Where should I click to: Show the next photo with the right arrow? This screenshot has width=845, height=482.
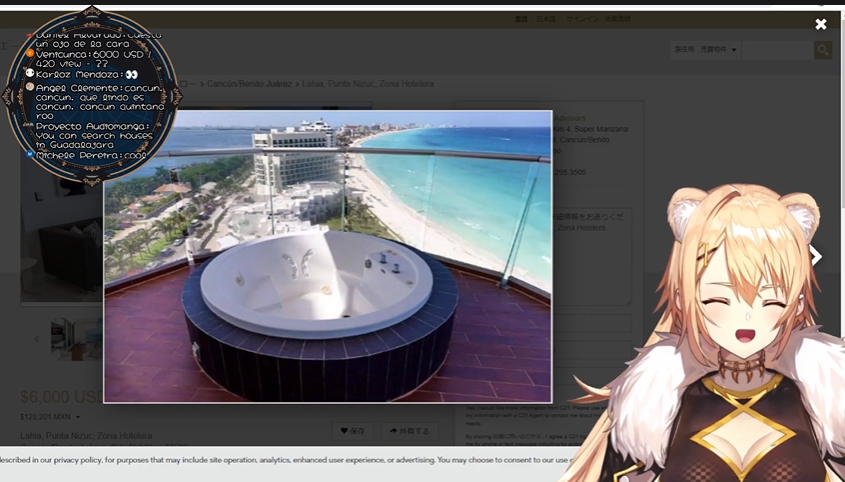[x=816, y=256]
